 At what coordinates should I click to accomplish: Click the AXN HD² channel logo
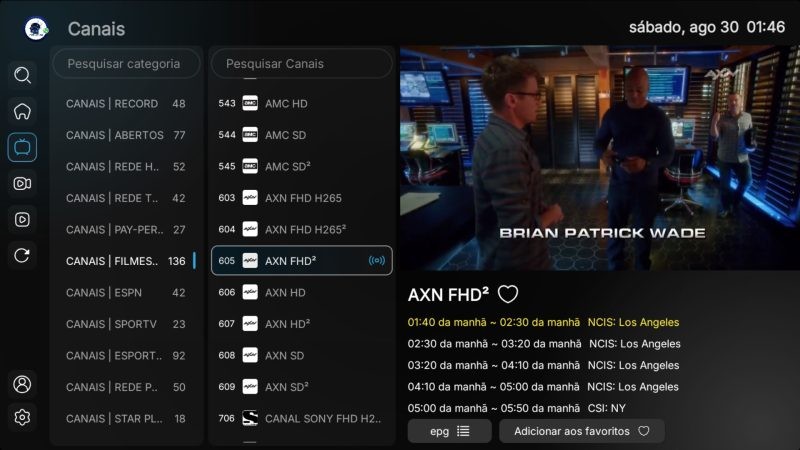[x=250, y=323]
